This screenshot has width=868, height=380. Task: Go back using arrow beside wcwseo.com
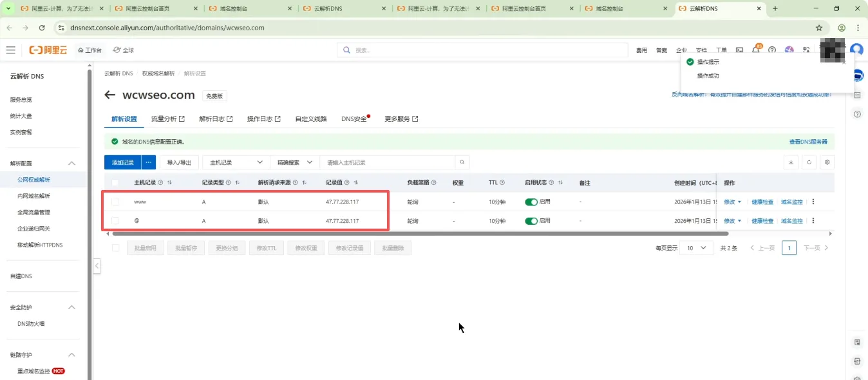(109, 95)
